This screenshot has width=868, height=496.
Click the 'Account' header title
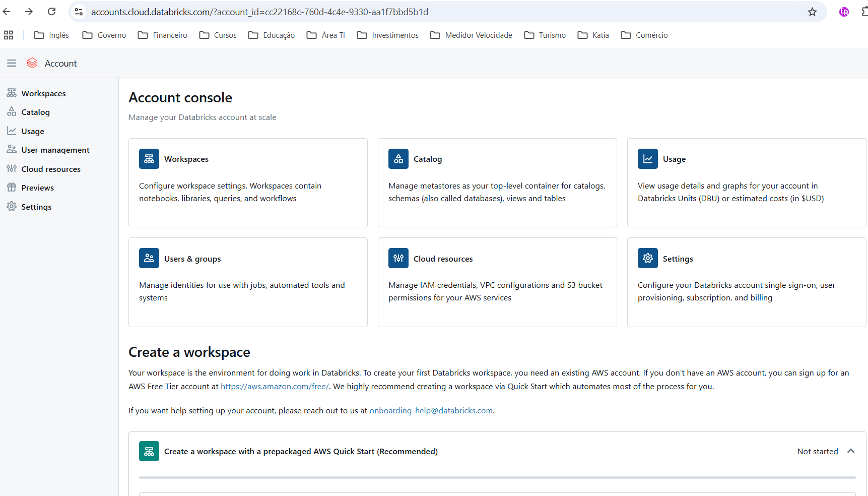60,63
